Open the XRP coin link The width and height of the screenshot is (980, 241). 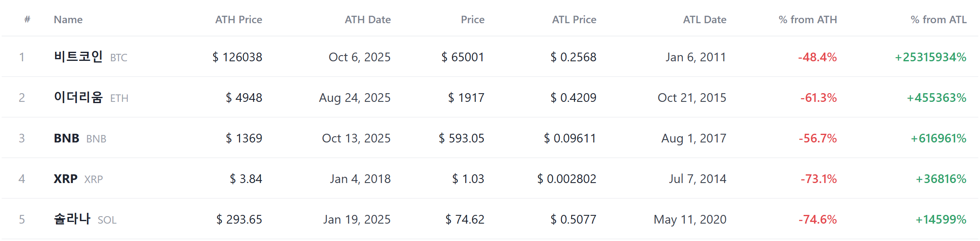78,178
